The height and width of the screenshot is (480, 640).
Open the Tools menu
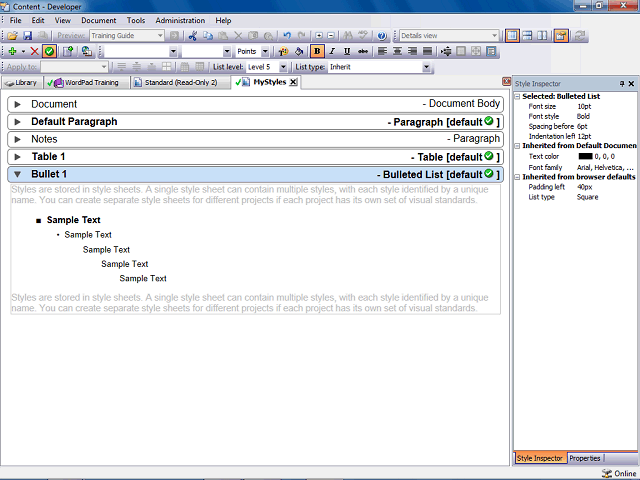(136, 20)
